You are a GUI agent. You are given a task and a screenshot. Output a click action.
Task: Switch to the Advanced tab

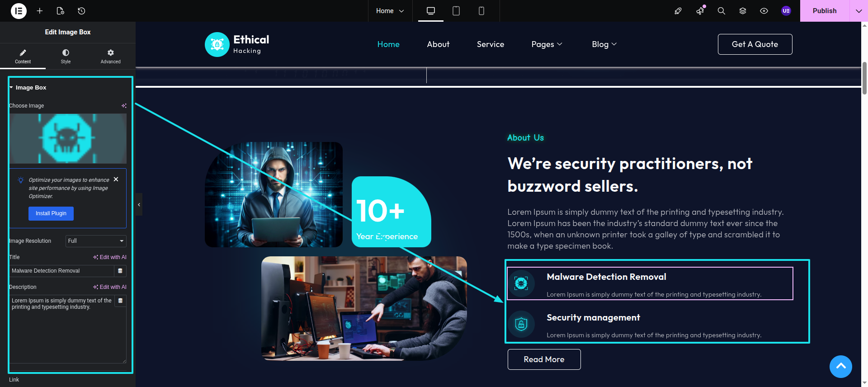tap(111, 57)
